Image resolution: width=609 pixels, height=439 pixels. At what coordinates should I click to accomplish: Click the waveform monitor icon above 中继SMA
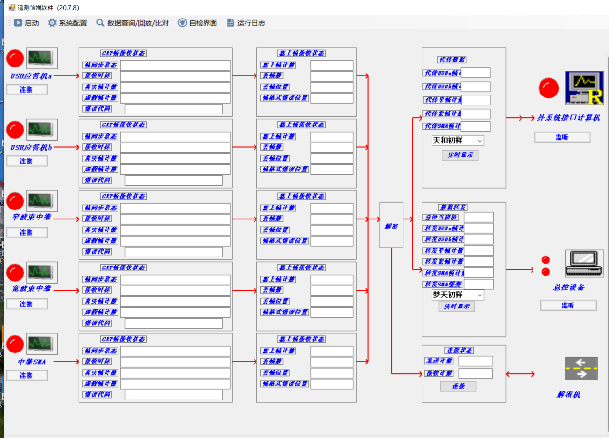click(x=42, y=344)
